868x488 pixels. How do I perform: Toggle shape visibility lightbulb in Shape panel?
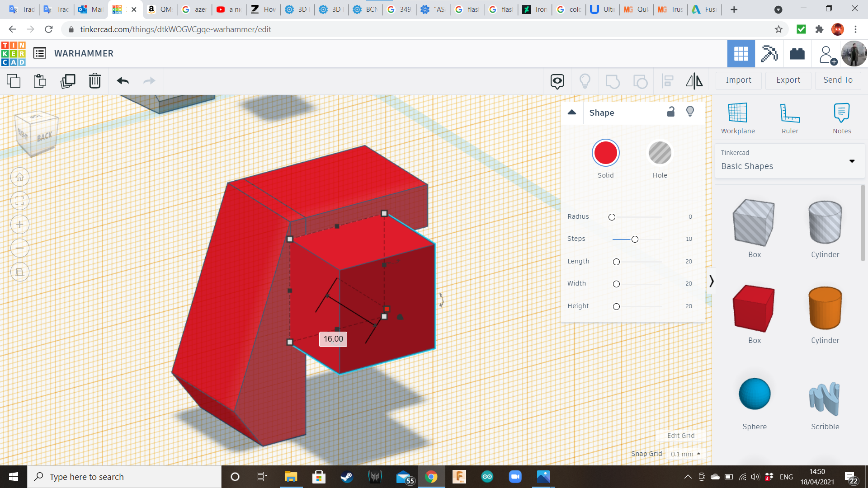(690, 112)
